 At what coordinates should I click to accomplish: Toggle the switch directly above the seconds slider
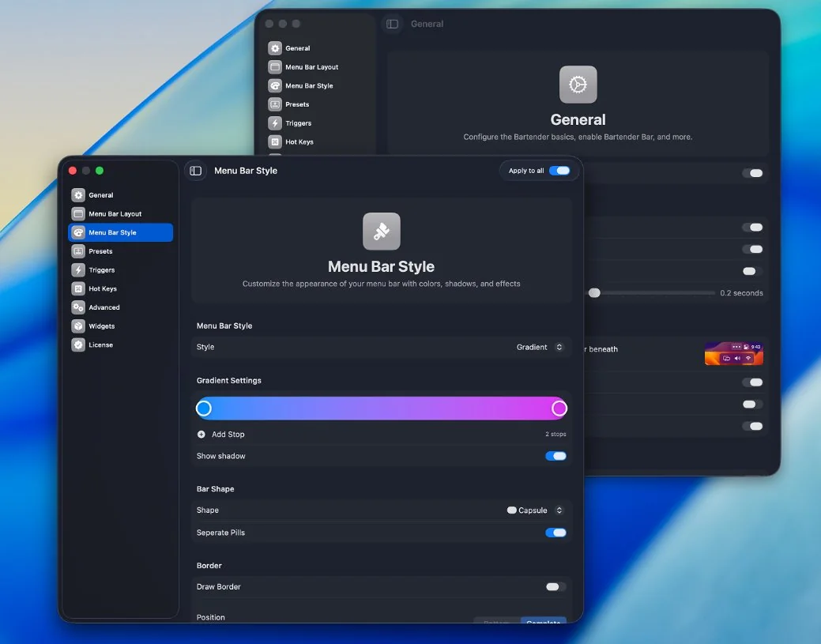pyautogui.click(x=753, y=271)
